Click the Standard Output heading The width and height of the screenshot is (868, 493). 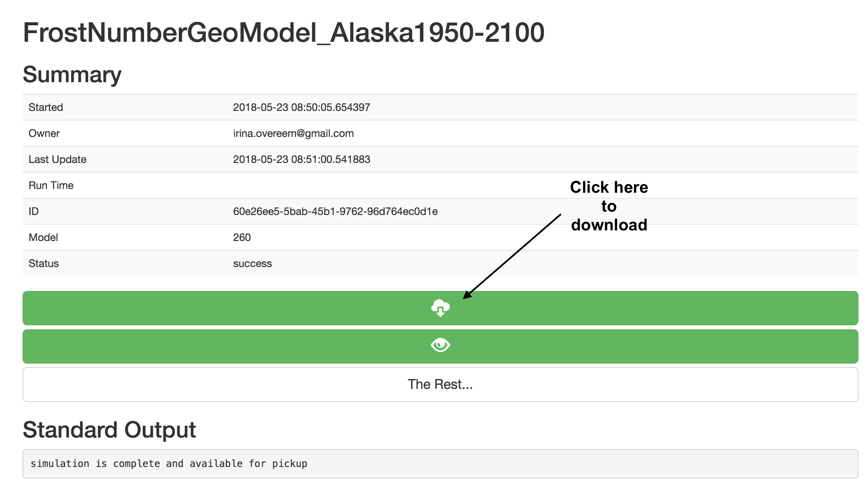pyautogui.click(x=109, y=430)
